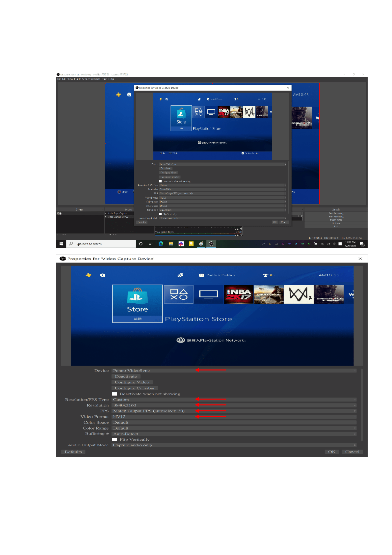Screen dimensions: 392x555
Task: Click Configure Crossbar in enlarged Properties dialog
Action: pyautogui.click(x=135, y=388)
